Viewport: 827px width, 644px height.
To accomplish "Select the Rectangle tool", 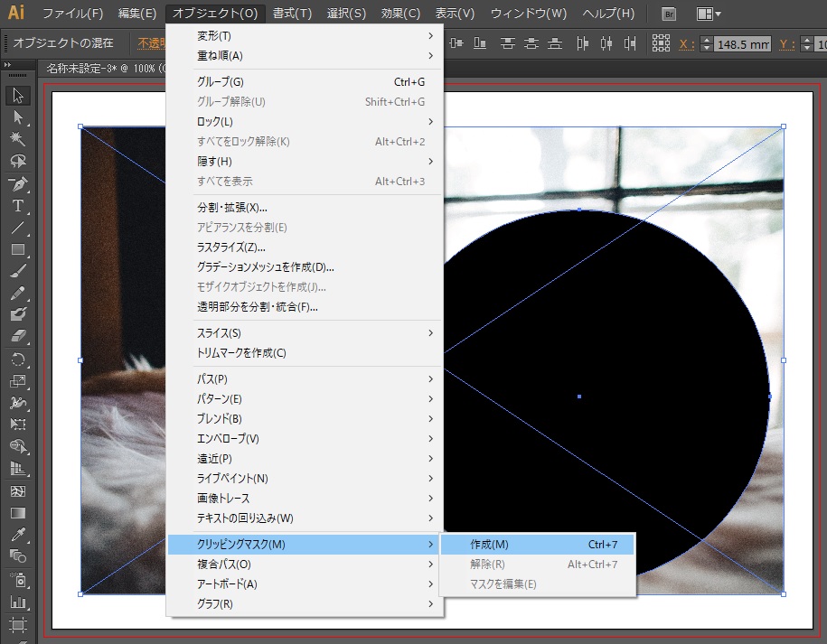I will coord(17,249).
